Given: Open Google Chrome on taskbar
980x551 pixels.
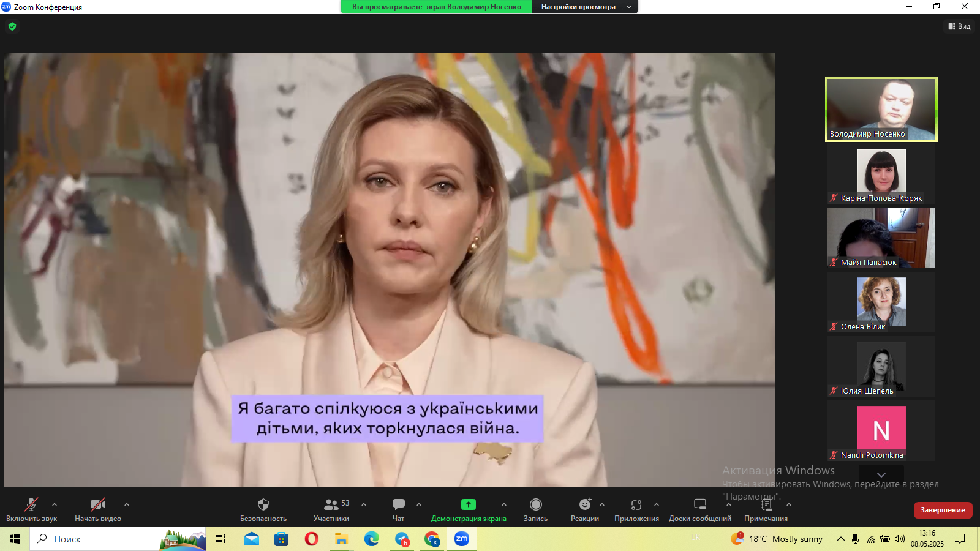Looking at the screenshot, I should click(x=432, y=539).
